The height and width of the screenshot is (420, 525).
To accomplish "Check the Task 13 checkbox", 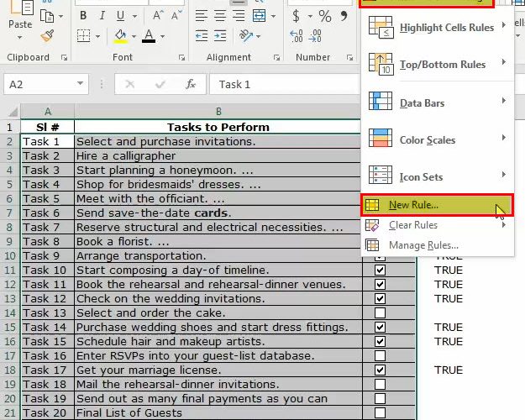I will click(380, 312).
